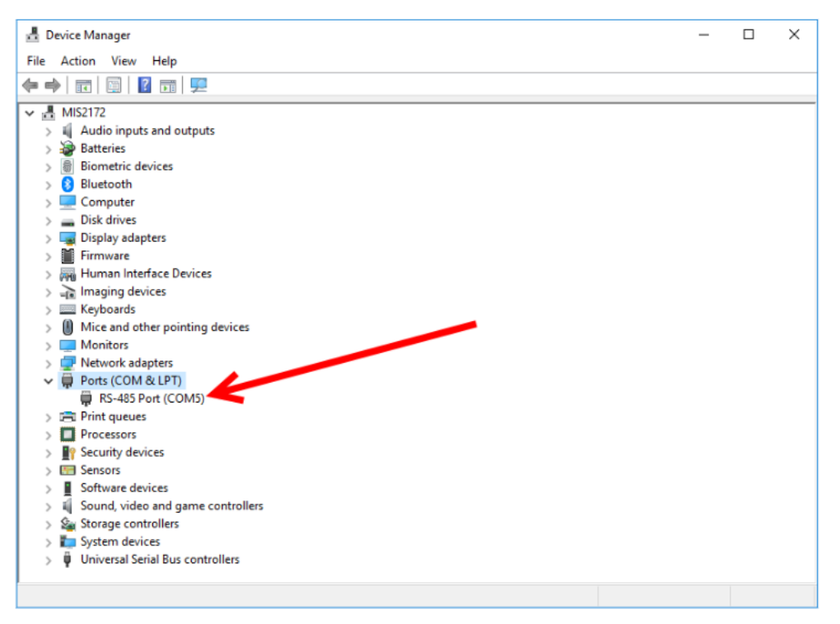
Task: Select the Security devices label
Action: [122, 452]
